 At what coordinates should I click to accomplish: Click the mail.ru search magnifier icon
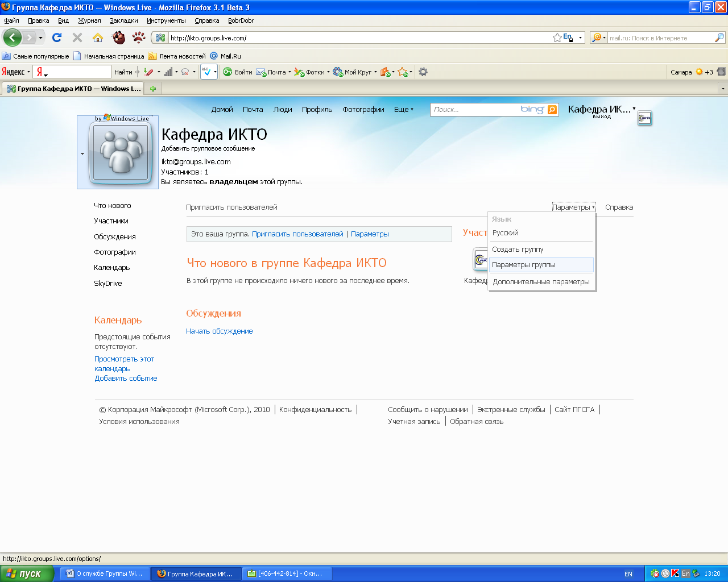coord(719,38)
